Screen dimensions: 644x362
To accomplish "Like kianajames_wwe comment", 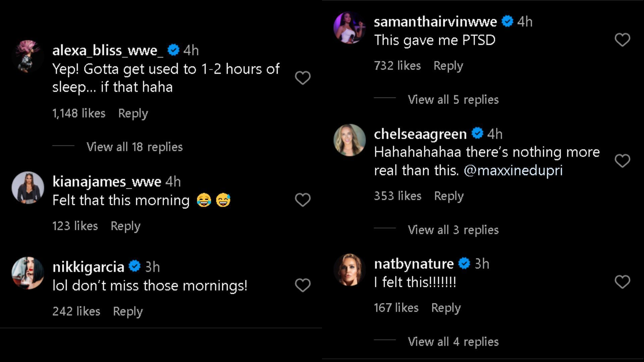I will pyautogui.click(x=302, y=200).
